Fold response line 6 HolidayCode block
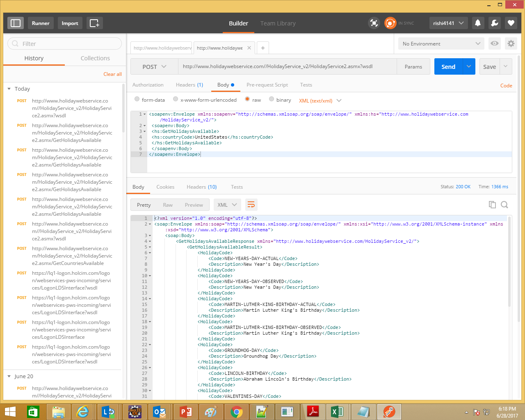This screenshot has height=420, width=525. [x=150, y=253]
